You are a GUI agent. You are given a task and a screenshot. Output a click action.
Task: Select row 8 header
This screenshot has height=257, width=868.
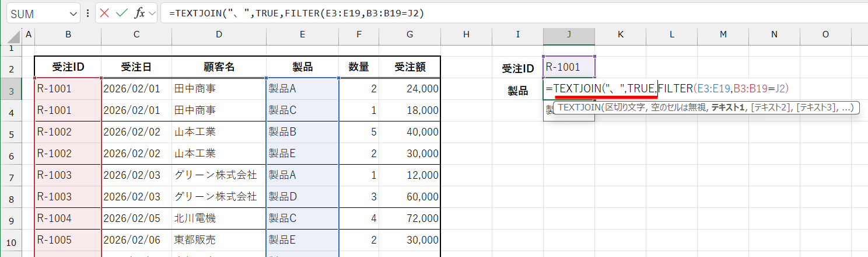[11, 197]
